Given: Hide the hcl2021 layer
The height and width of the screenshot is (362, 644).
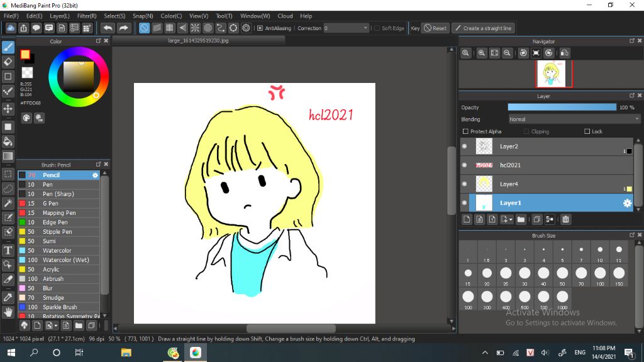Looking at the screenshot, I should click(465, 165).
